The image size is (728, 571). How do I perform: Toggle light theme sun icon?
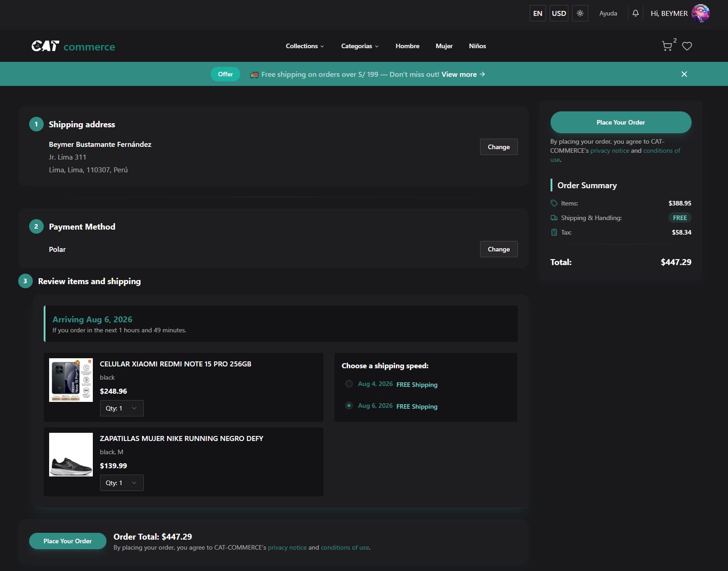coord(580,13)
